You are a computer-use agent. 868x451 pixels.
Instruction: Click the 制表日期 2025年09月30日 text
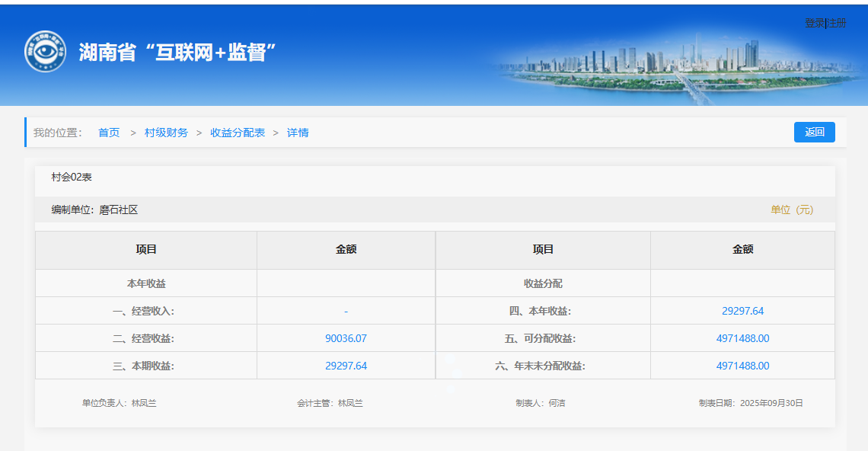[x=751, y=403]
